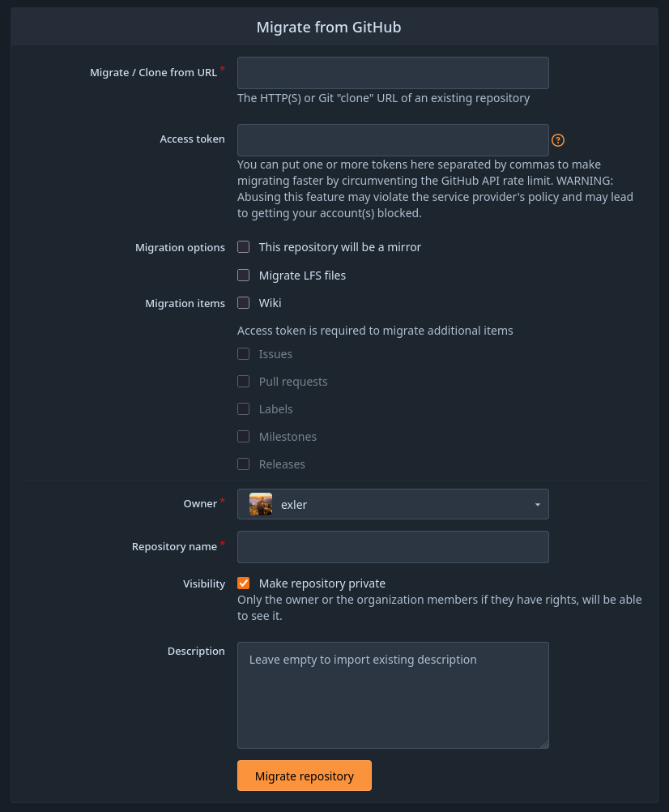Enable the Labels migration item
Image resolution: width=669 pixels, height=812 pixels.
[244, 408]
